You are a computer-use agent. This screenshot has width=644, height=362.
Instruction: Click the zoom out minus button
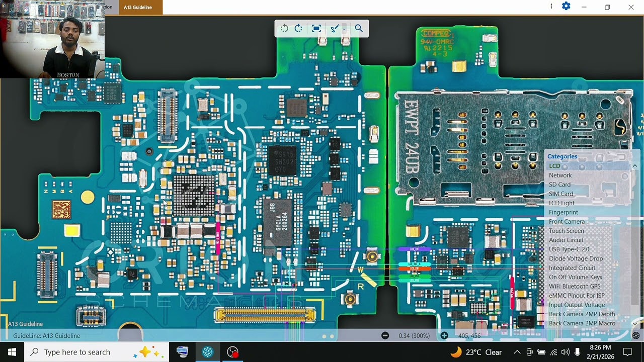(x=385, y=335)
